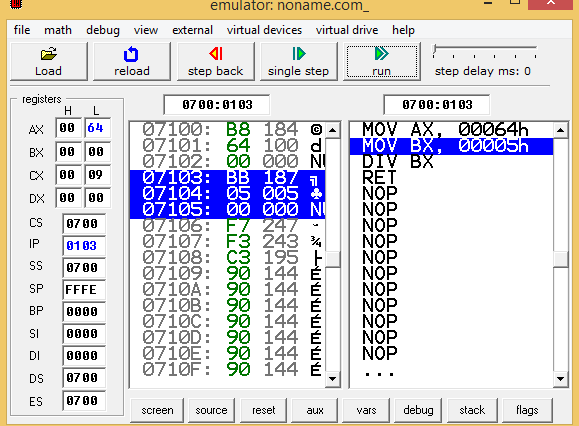Open the virtual devices menu
This screenshot has width=579, height=426.
[264, 30]
